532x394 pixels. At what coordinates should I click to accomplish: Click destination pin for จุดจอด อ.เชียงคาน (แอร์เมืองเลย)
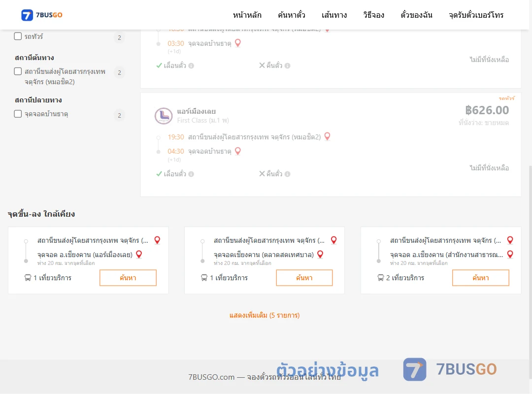pos(139,255)
